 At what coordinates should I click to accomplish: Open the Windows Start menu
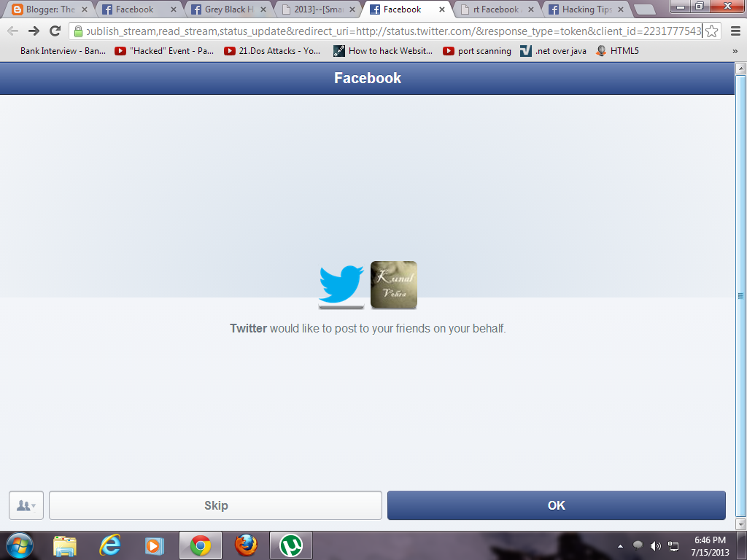[x=20, y=545]
